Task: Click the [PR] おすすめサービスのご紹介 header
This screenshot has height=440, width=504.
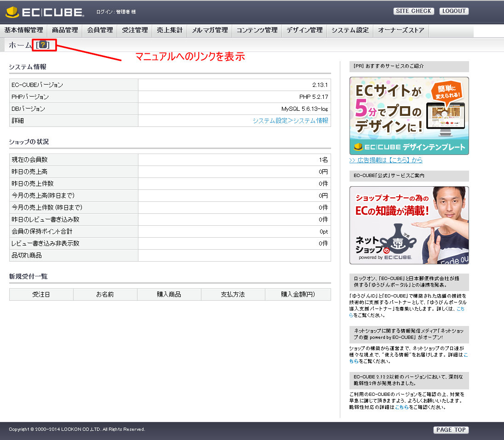Action: pos(409,66)
